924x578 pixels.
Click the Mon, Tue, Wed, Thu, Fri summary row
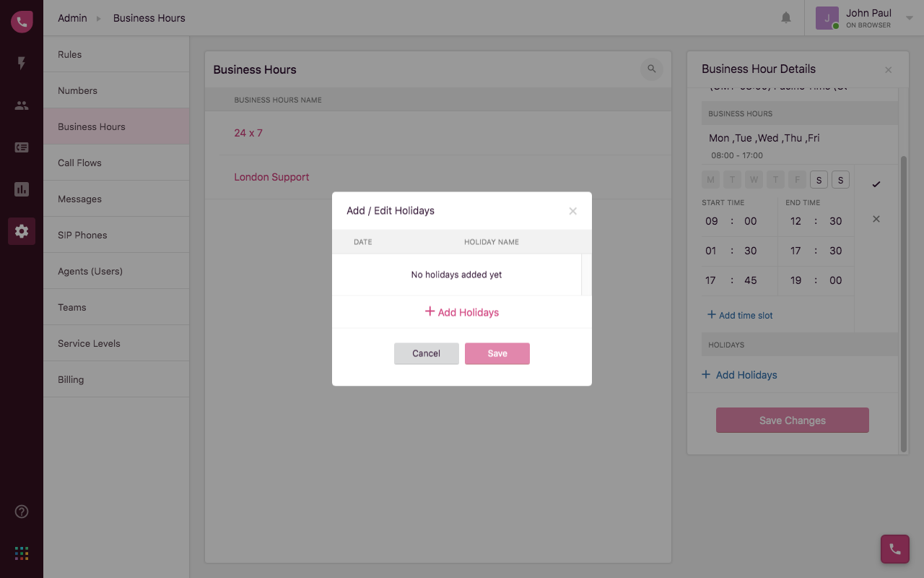800,144
